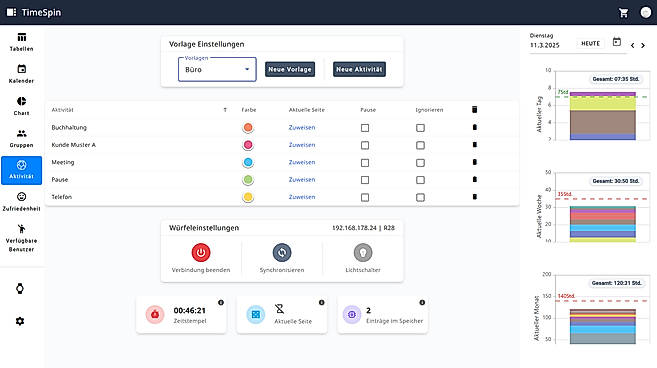Click Zuweisen link for Kunde Muster A
The image size is (657, 368).
pos(302,145)
